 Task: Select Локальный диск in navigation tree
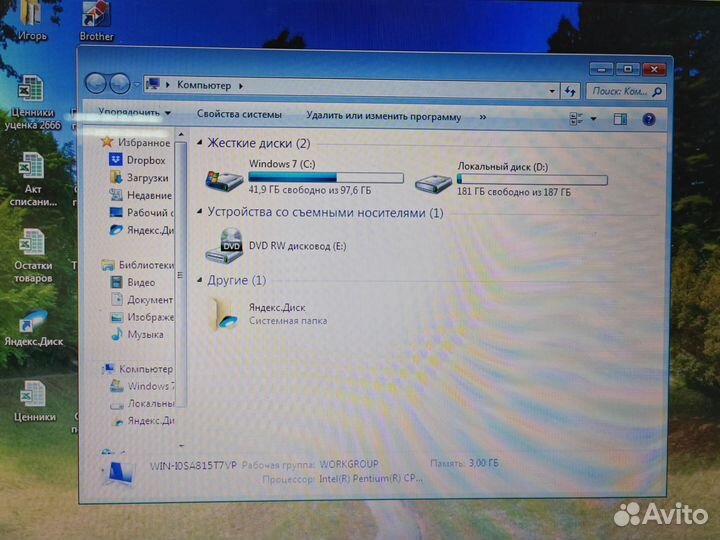click(x=142, y=403)
